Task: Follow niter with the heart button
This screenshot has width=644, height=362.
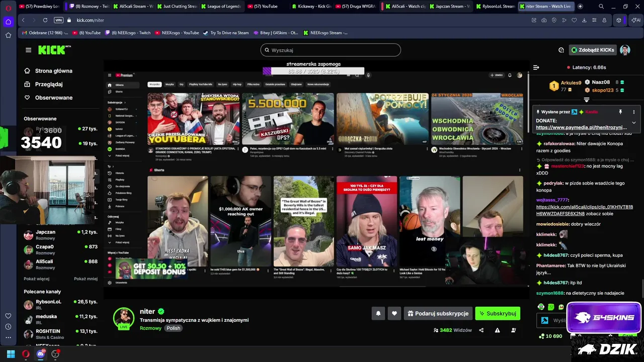Action: click(x=394, y=313)
